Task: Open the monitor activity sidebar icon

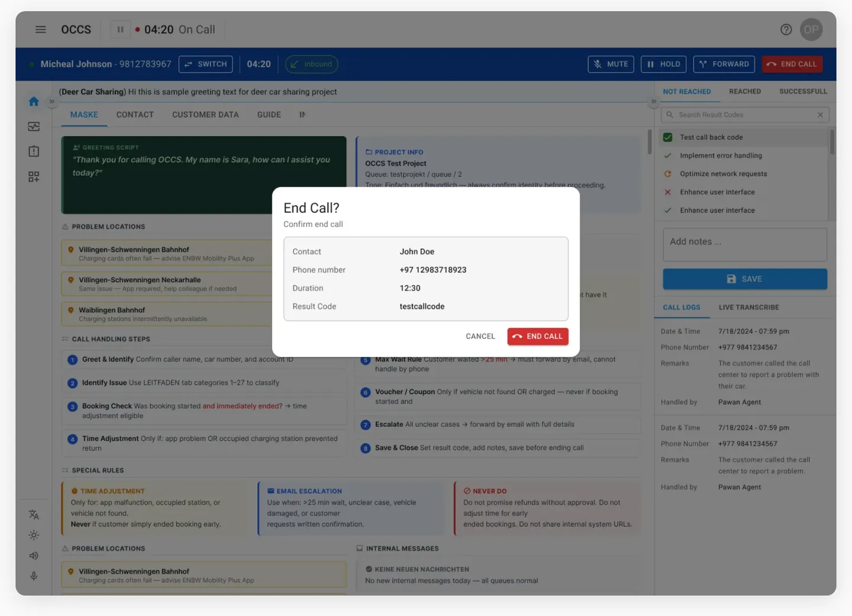Action: point(34,127)
